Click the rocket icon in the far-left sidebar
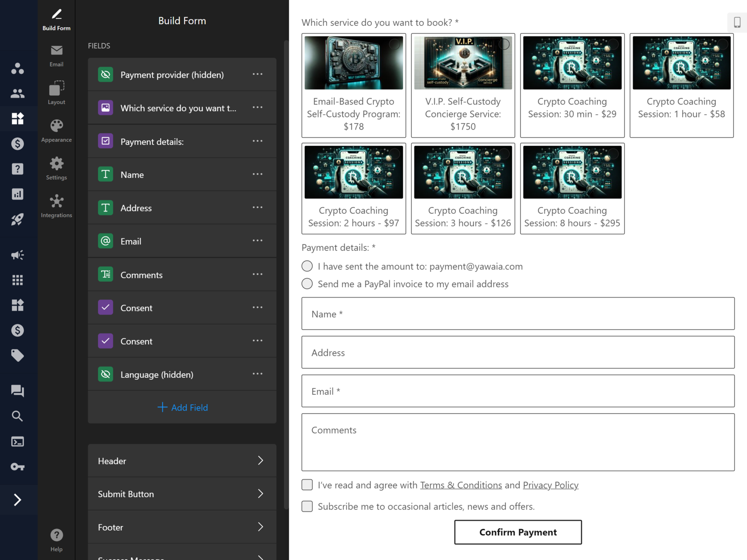This screenshot has width=747, height=560. (18, 219)
